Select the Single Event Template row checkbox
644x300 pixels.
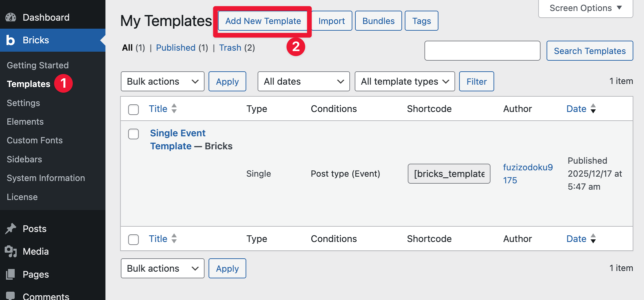133,134
